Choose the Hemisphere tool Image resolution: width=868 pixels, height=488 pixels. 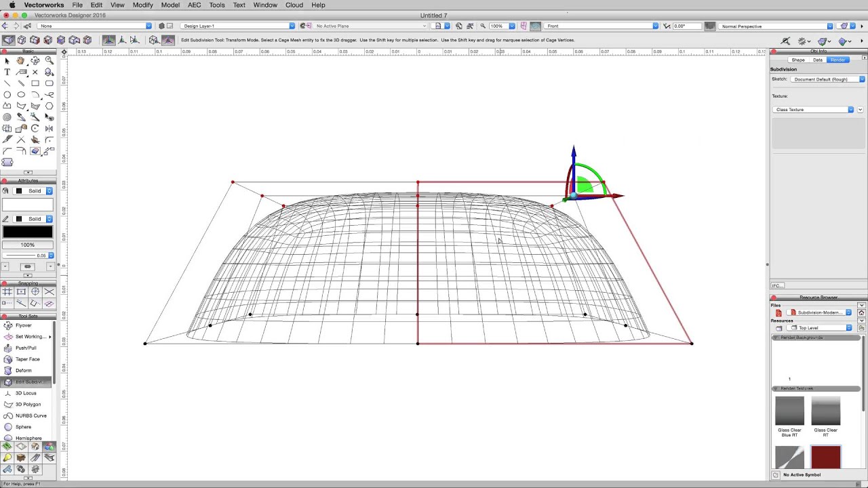click(x=28, y=438)
